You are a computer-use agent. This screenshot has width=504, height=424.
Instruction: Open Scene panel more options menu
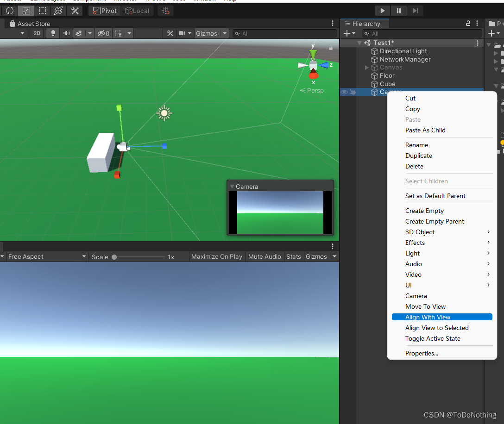332,24
